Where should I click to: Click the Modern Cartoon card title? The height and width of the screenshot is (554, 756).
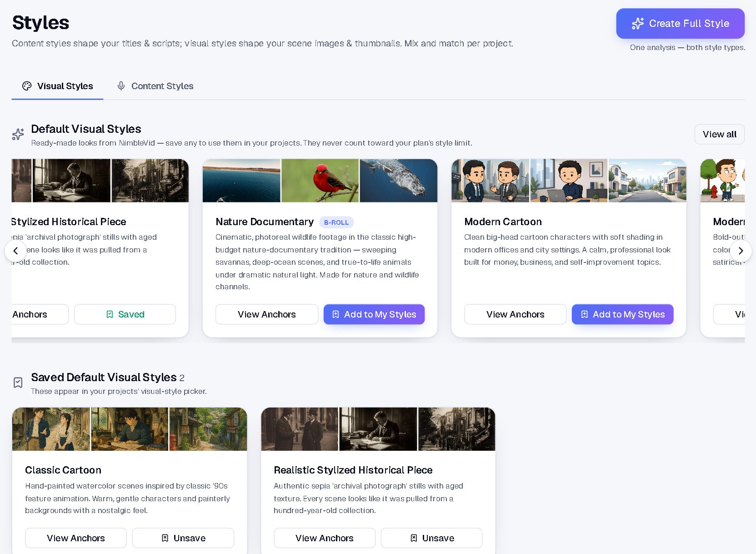pos(503,222)
